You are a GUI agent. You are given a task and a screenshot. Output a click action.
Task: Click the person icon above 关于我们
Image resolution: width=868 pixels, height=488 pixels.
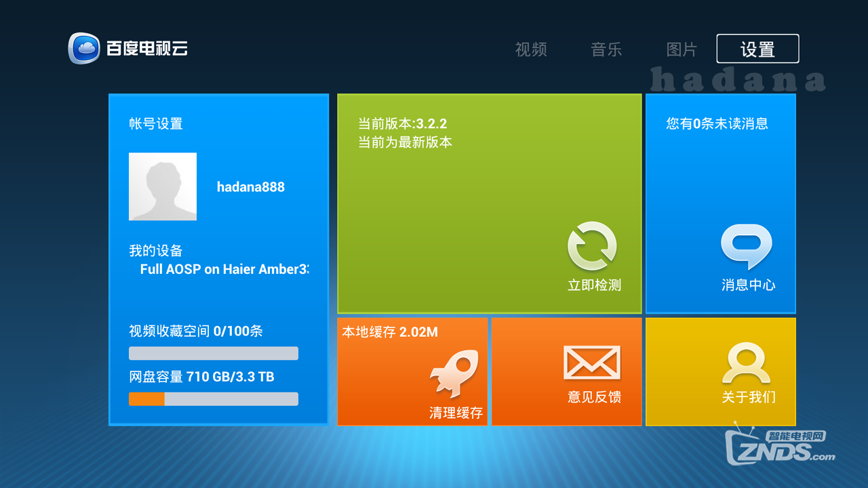coord(746,363)
